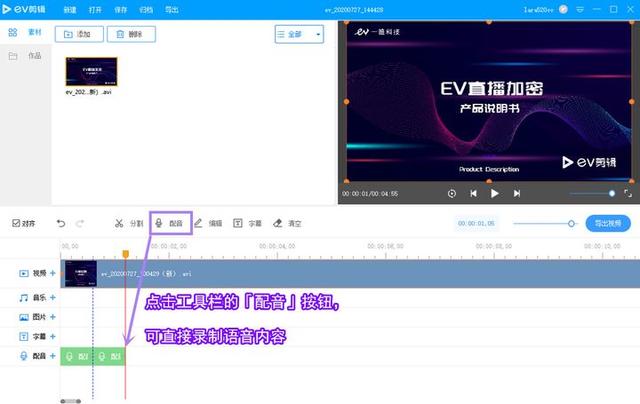Click the undo arrow icon

point(61,223)
